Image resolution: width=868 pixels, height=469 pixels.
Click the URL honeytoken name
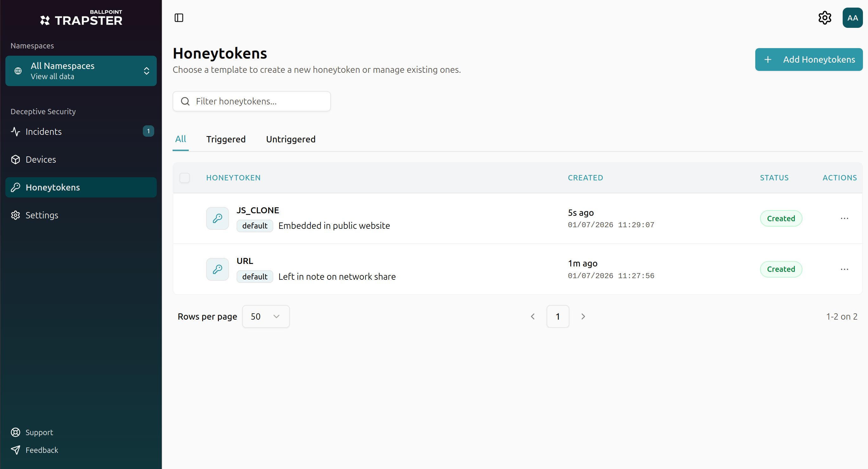point(245,261)
